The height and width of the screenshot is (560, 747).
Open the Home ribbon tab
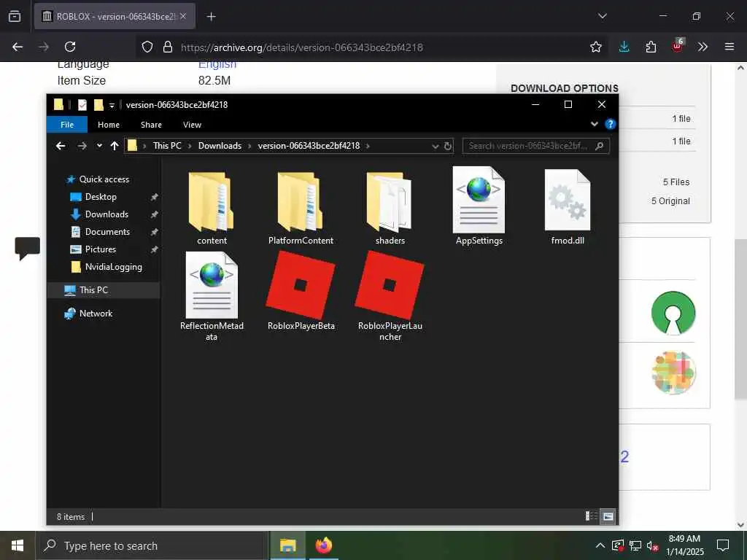point(109,125)
